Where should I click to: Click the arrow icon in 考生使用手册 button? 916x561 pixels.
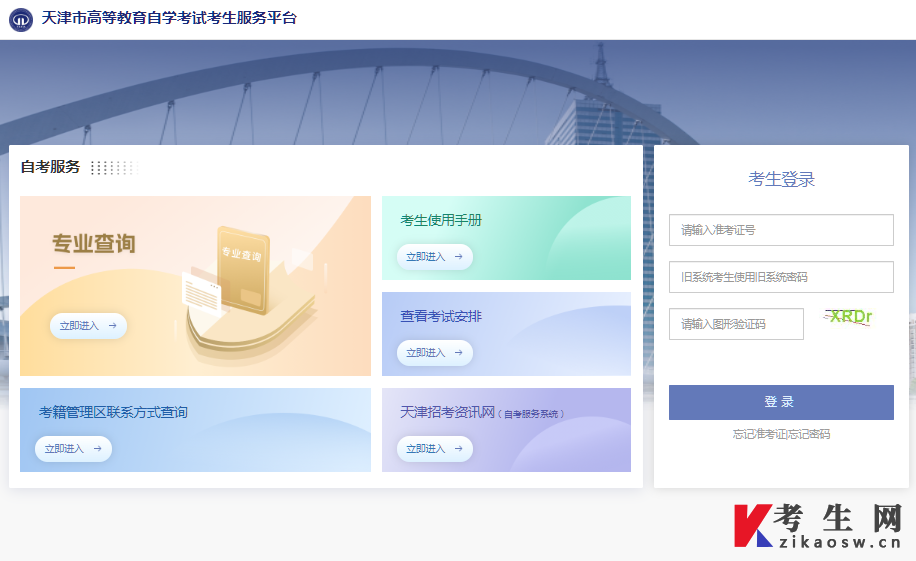(x=459, y=257)
